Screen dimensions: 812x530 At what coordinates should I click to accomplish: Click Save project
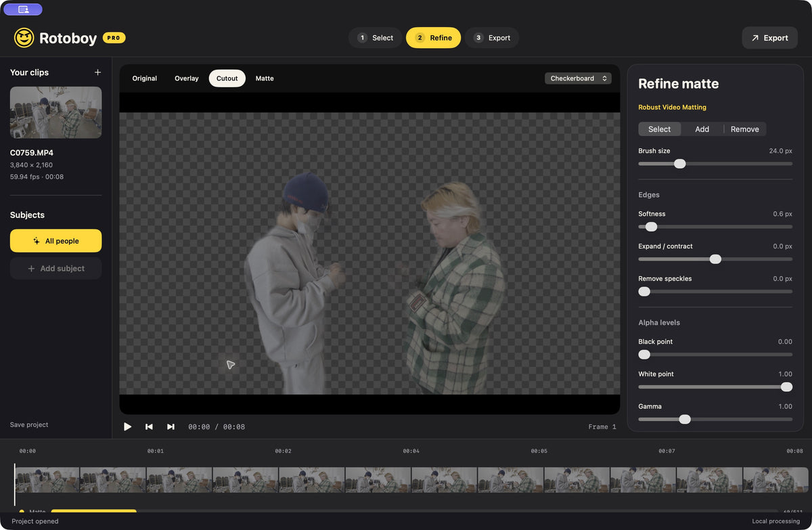29,425
